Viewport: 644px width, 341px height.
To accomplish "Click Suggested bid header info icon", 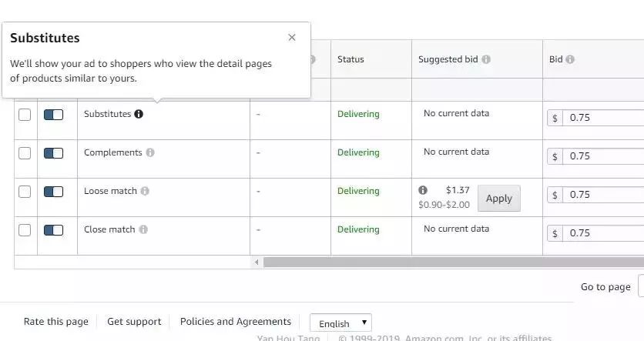I will pos(486,59).
